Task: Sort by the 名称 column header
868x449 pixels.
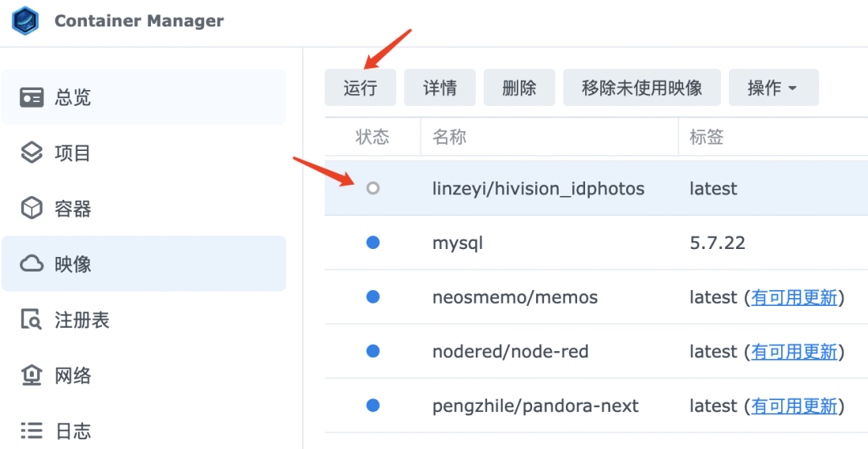Action: (x=549, y=137)
